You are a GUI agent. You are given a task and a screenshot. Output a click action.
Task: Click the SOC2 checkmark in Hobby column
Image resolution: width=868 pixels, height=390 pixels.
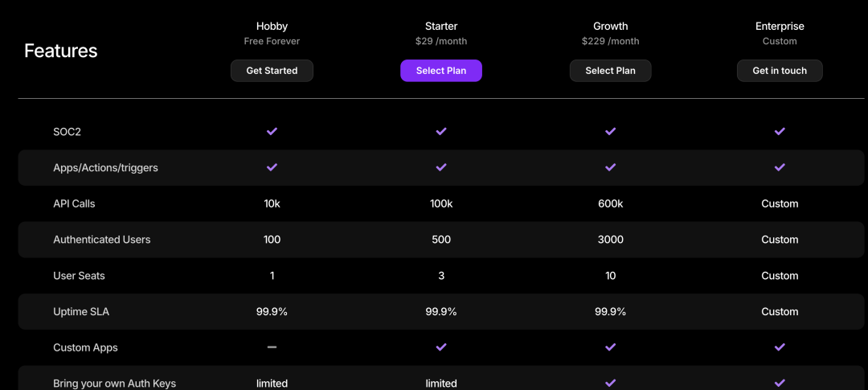point(272,131)
